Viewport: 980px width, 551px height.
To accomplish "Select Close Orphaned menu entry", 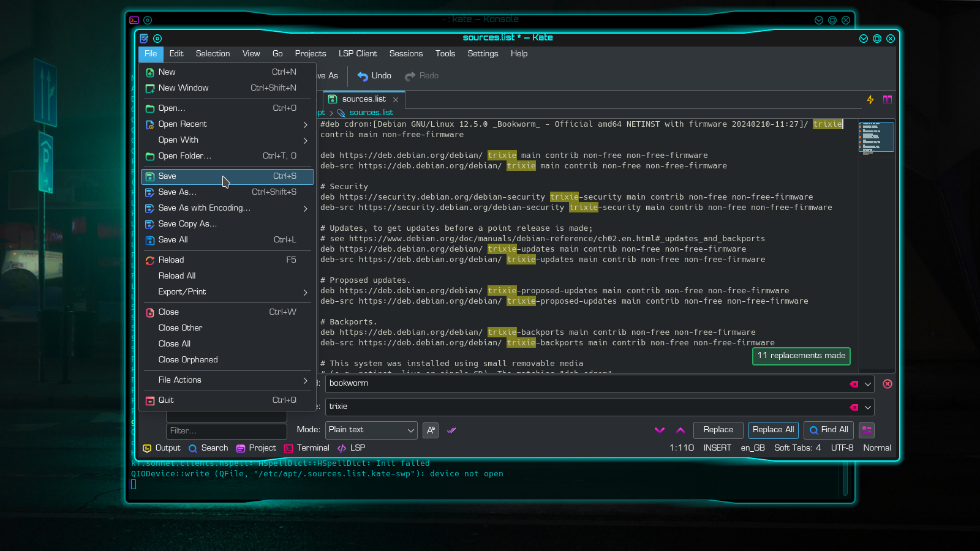I will [227, 360].
